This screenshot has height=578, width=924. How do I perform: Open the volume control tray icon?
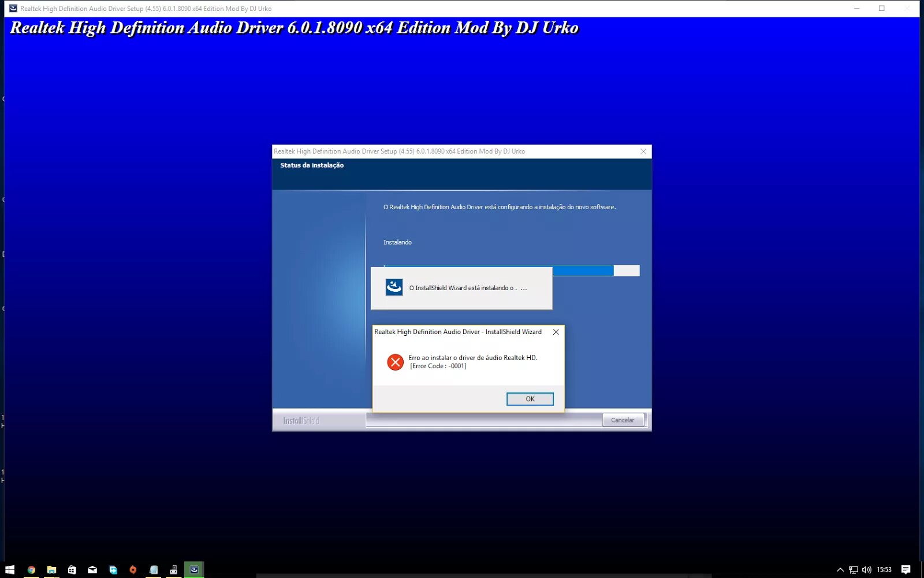click(x=866, y=569)
